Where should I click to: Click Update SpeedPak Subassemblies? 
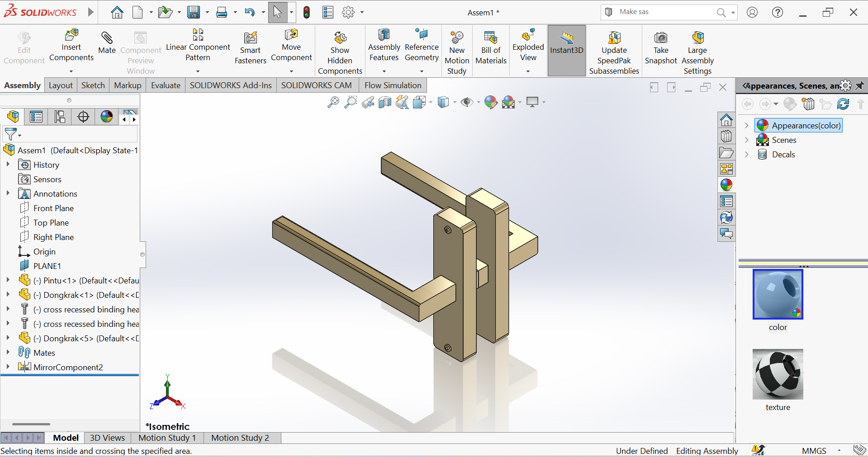tap(614, 53)
